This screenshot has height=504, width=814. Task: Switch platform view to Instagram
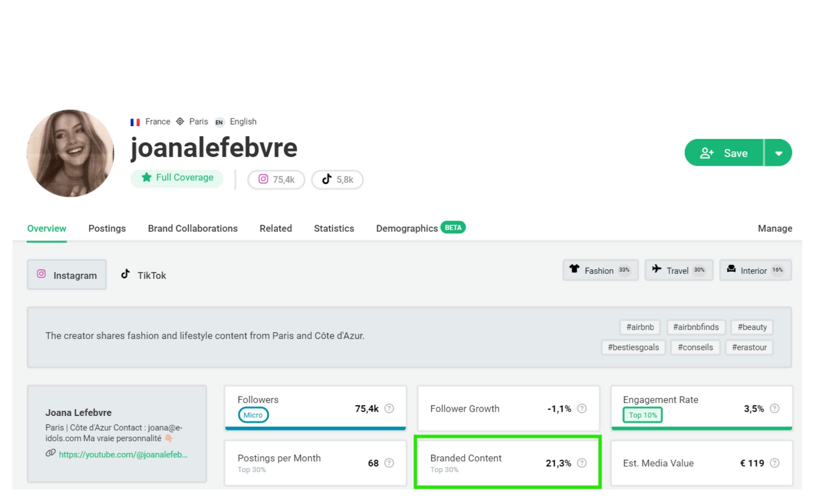click(67, 275)
